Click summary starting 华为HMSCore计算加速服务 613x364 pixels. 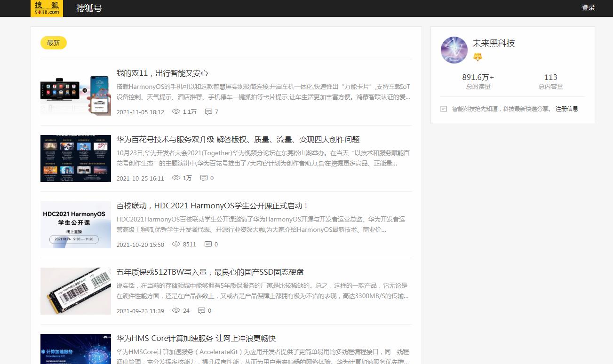click(x=263, y=356)
